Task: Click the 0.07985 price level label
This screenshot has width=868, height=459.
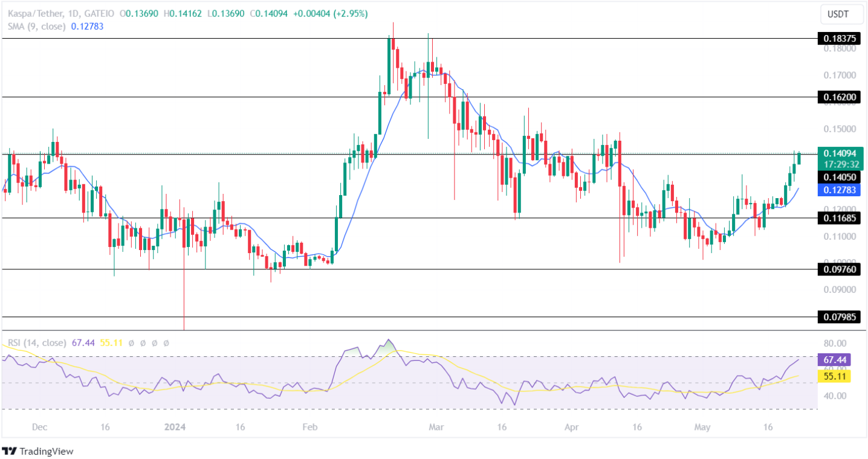Action: pos(839,316)
